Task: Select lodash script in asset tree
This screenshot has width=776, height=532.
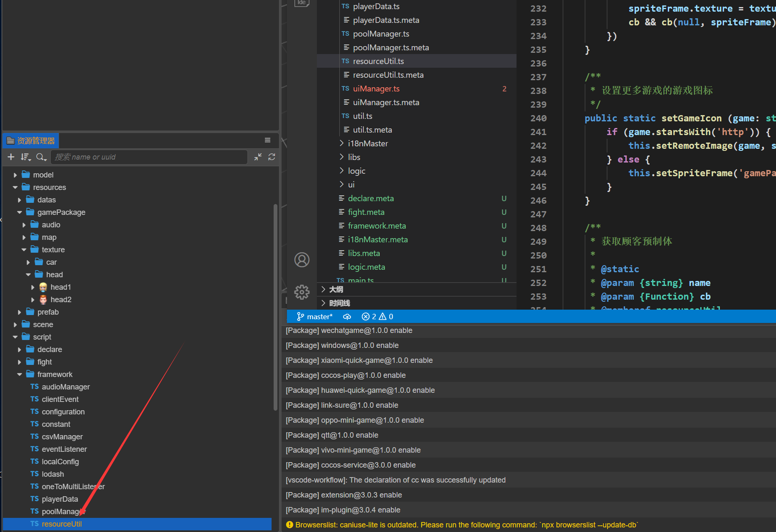Action: tap(53, 474)
